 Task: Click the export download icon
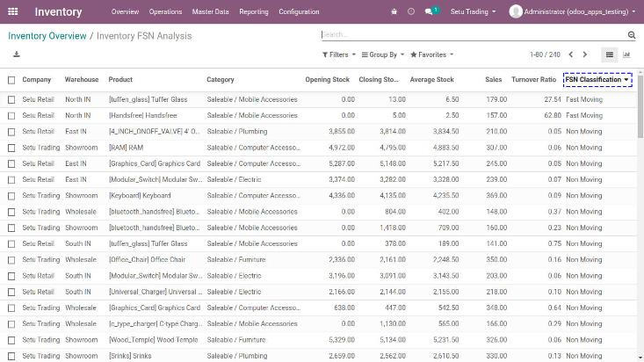click(x=17, y=54)
